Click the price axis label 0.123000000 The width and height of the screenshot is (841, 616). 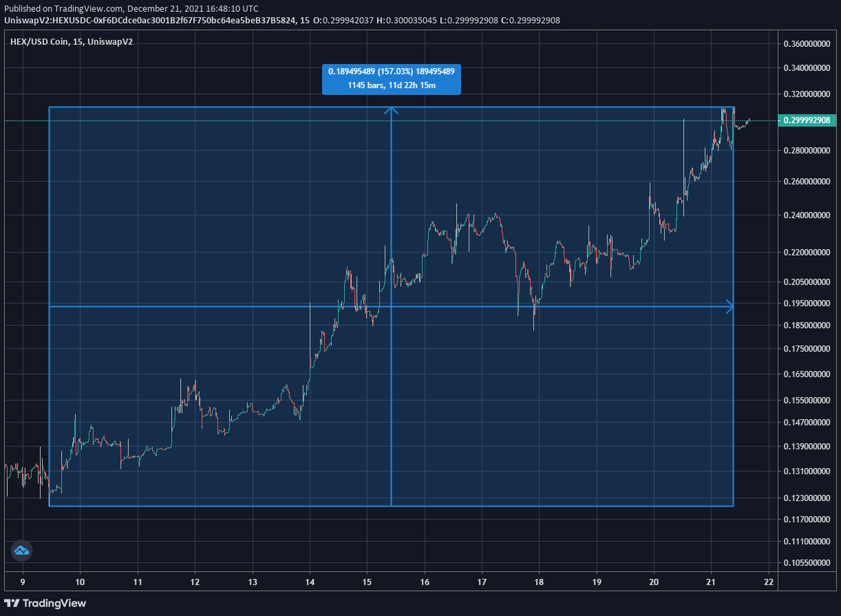(x=807, y=498)
